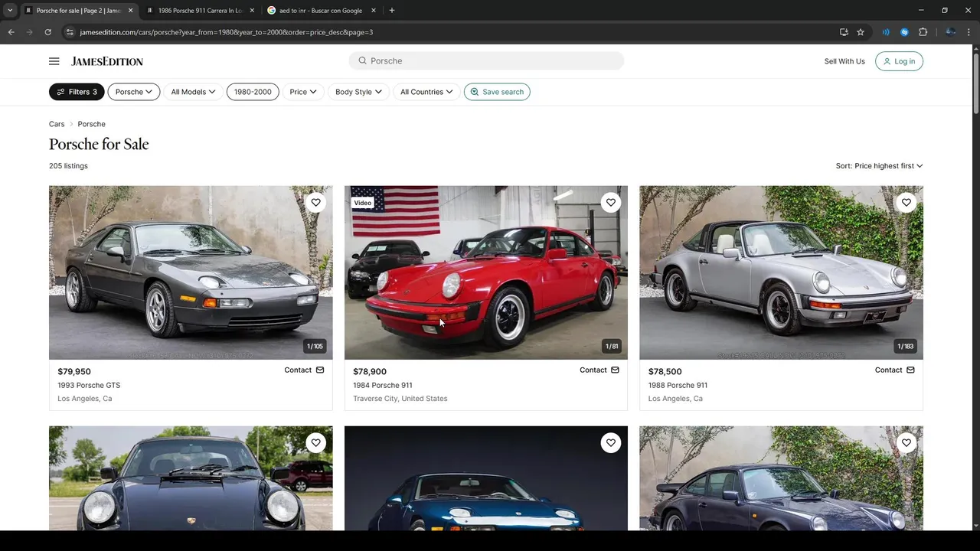980x551 pixels.
Task: Expand the Porsche make dropdown
Action: pos(133,92)
